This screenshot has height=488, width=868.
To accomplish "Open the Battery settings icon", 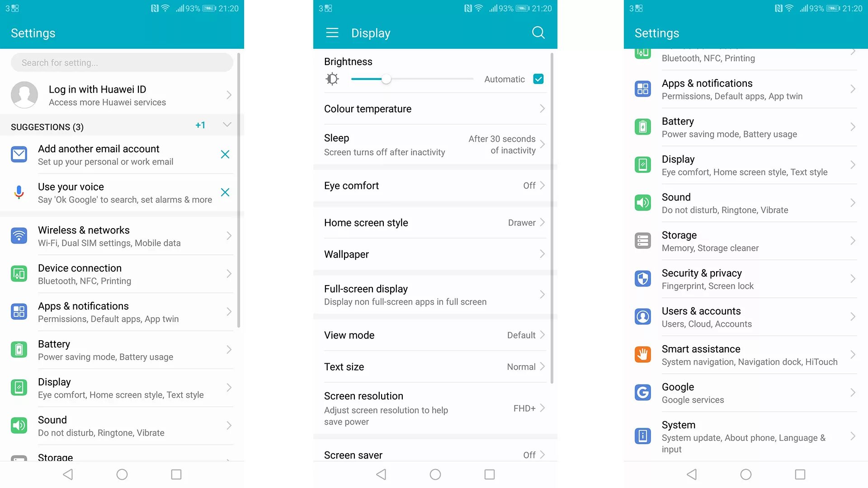I will [643, 127].
